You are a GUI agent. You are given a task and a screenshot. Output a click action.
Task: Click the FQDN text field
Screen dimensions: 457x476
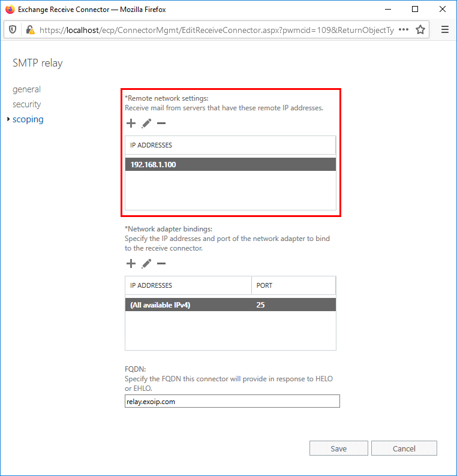coord(231,401)
